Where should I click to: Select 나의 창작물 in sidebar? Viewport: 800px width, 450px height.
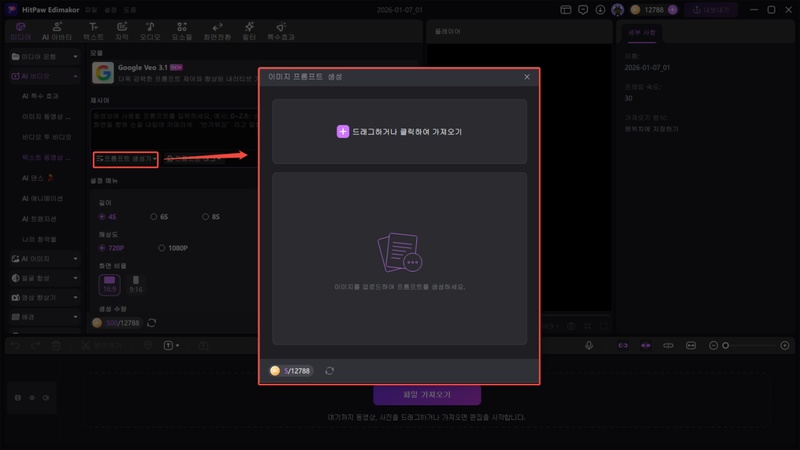[39, 239]
